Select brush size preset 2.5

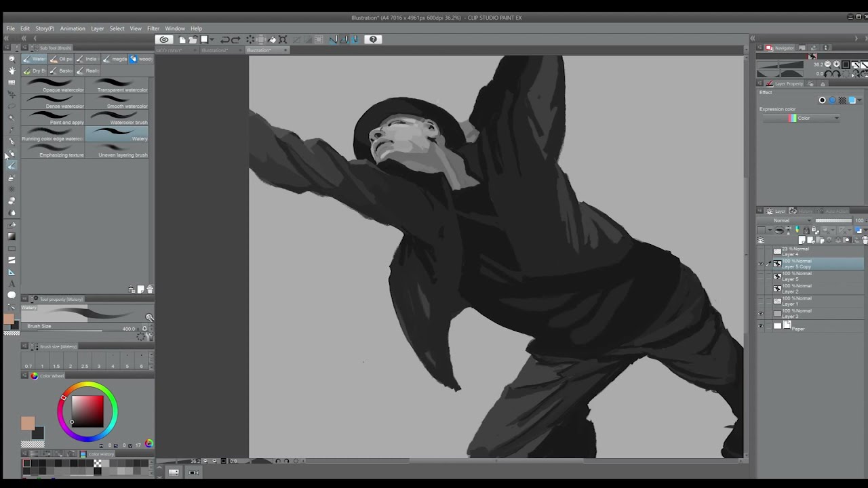84,361
